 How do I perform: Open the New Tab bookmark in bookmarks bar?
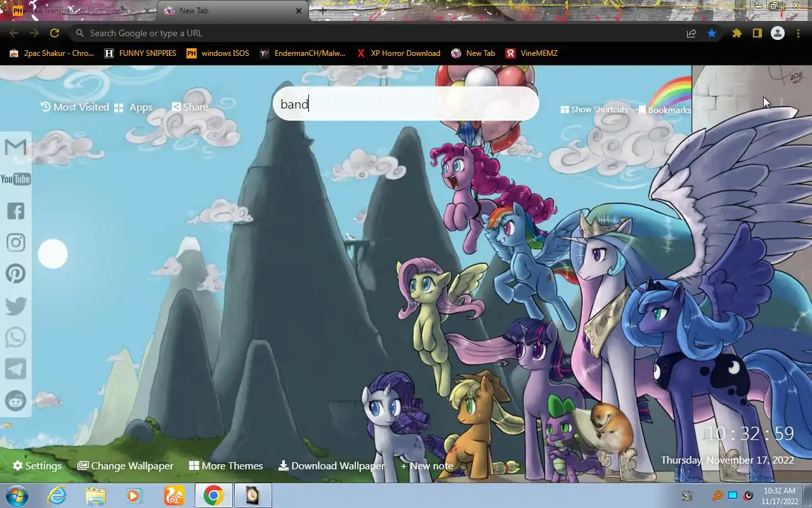pos(473,53)
